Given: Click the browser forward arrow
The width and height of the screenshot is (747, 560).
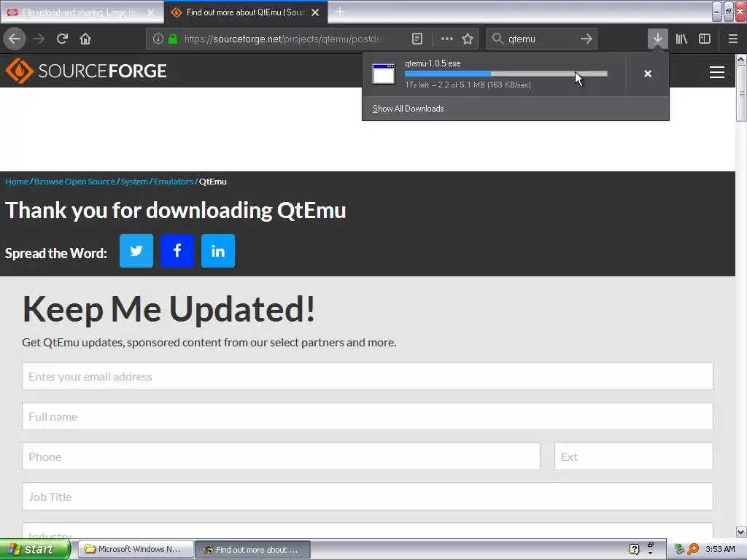Looking at the screenshot, I should point(39,39).
